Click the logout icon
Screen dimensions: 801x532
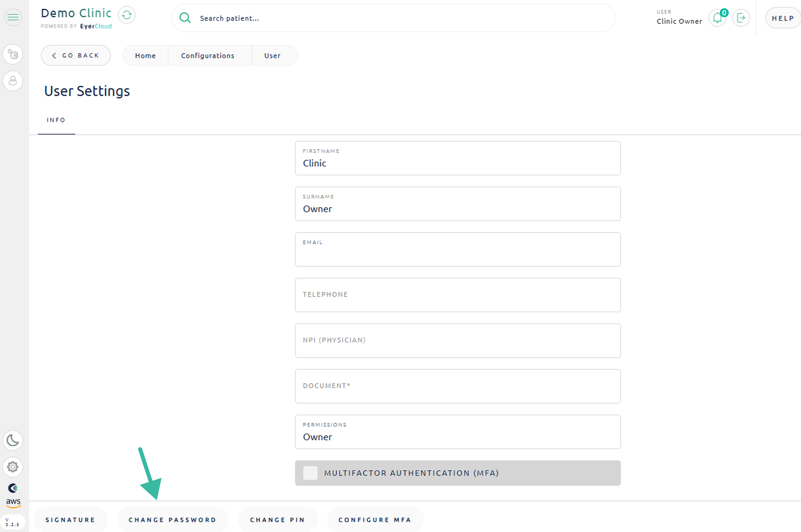tap(741, 18)
